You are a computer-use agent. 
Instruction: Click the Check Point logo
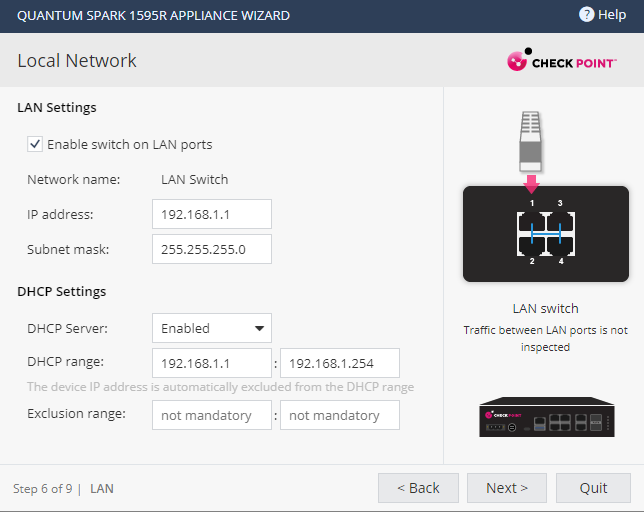[x=561, y=60]
